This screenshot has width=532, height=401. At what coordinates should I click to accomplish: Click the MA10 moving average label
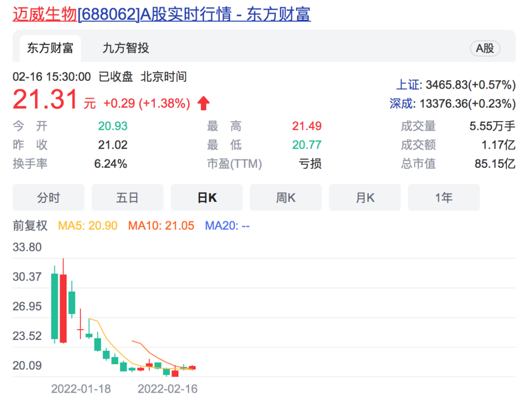click(x=161, y=226)
